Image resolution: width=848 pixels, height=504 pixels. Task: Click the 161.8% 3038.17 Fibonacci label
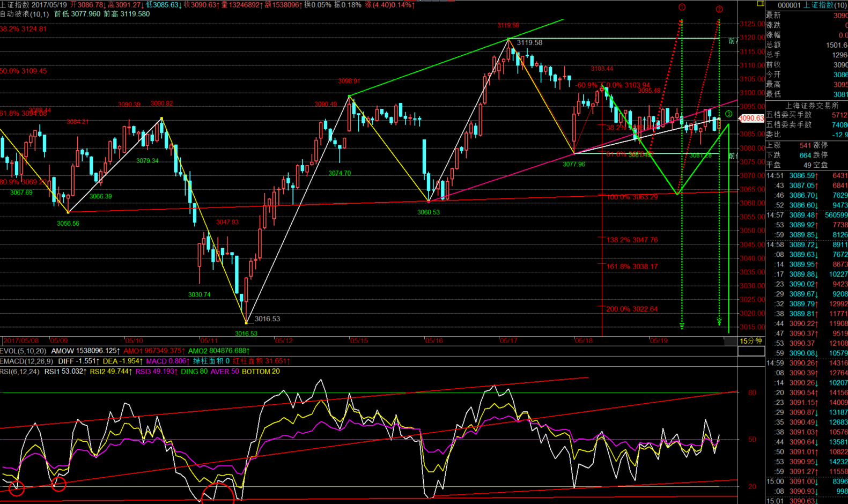coord(632,266)
